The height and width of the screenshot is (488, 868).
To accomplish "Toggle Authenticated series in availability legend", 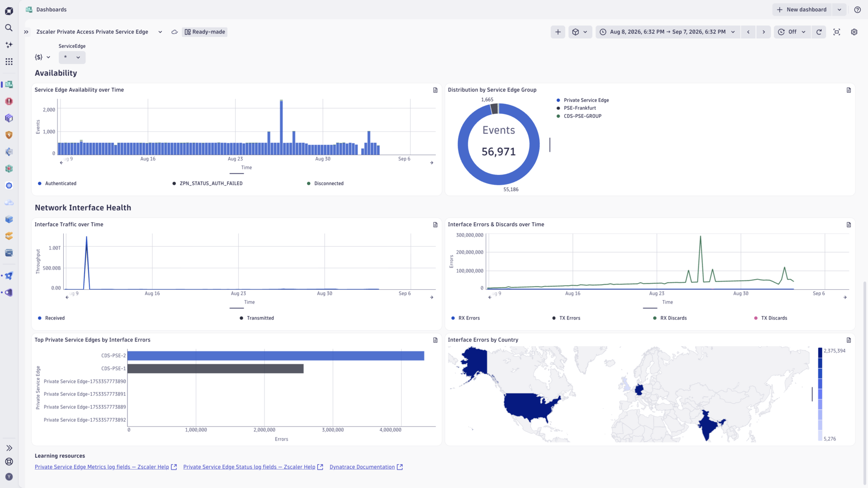I will (x=57, y=183).
